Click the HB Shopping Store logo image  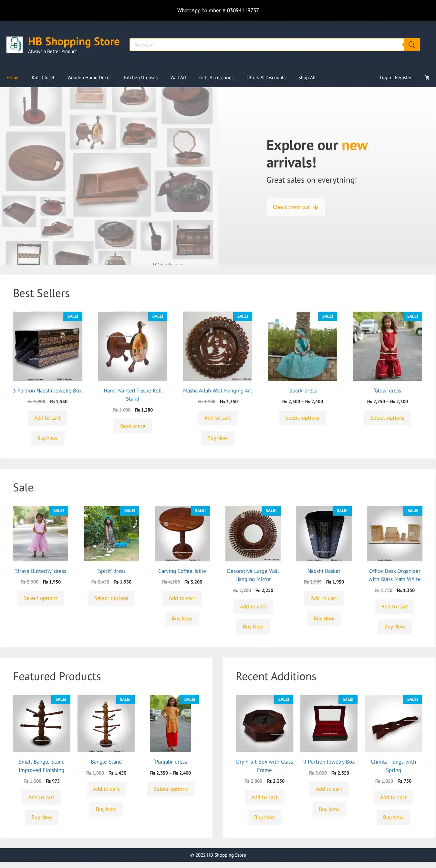tap(15, 45)
